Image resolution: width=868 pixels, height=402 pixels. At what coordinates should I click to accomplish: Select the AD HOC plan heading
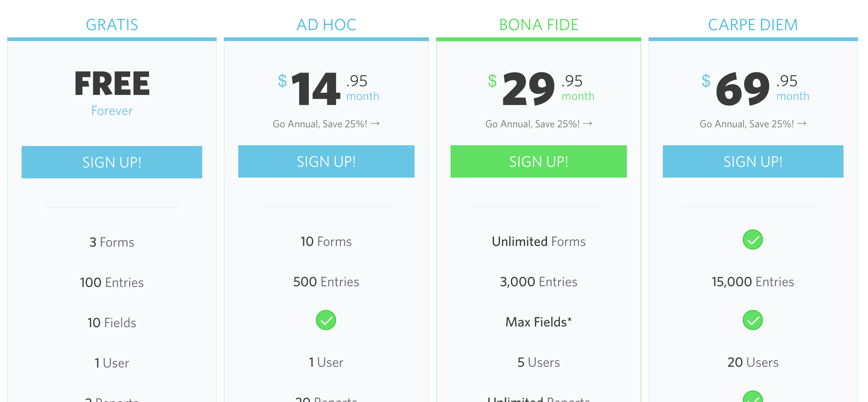tap(326, 25)
